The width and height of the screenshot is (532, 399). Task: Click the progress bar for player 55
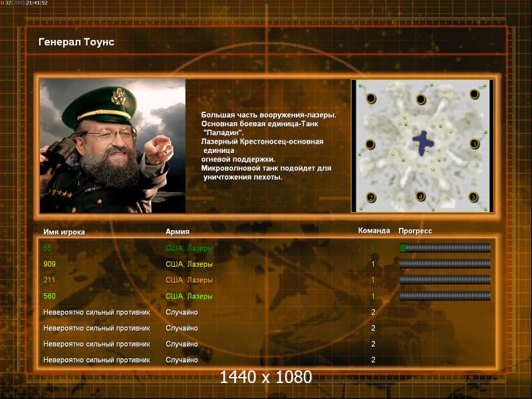[x=445, y=248]
